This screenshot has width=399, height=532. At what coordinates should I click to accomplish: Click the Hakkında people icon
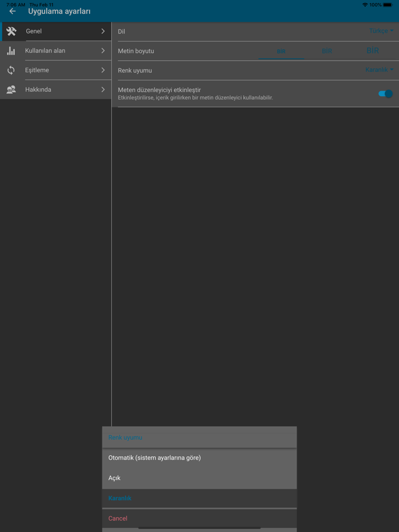11,89
